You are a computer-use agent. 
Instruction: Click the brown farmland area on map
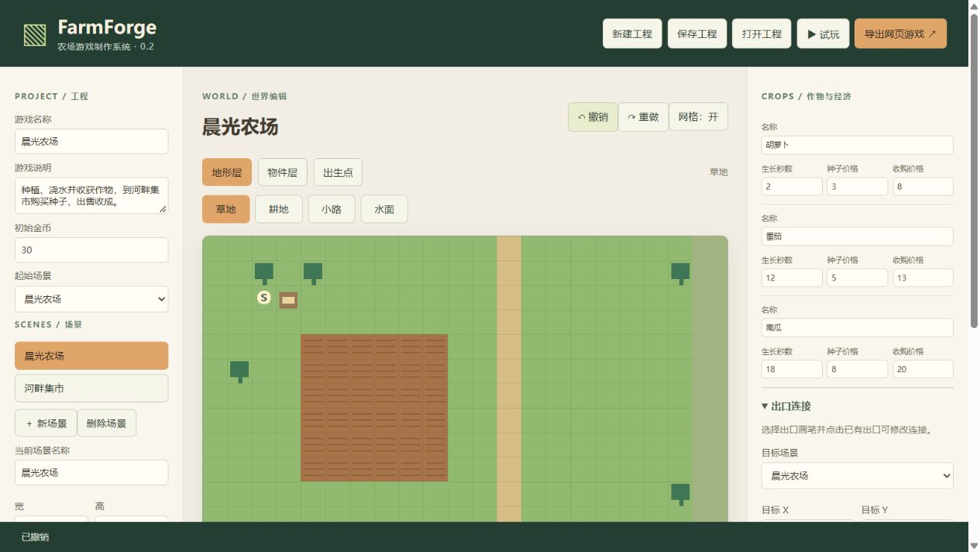(x=374, y=408)
